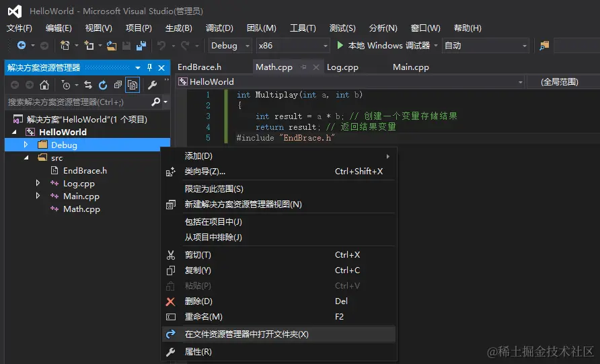The width and height of the screenshot is (600, 364).
Task: Open the search options dropdown arrow
Action: click(x=165, y=102)
